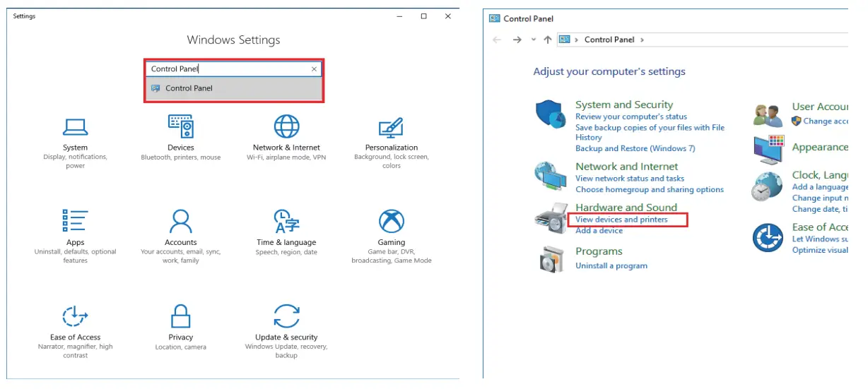Open Add a device link
The width and height of the screenshot is (868, 389).
coord(599,231)
